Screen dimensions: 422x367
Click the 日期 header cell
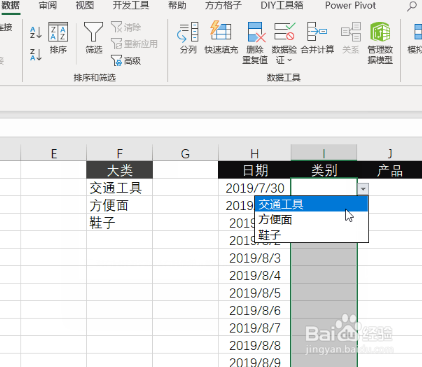255,170
